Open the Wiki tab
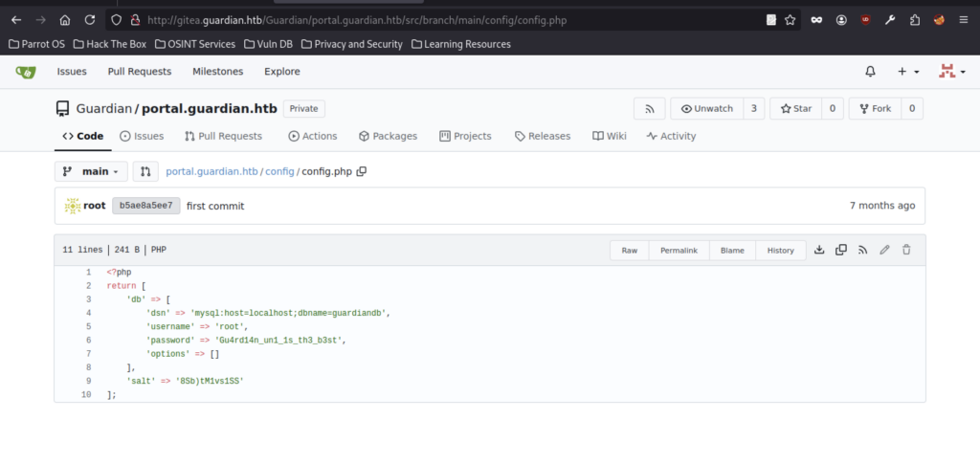This screenshot has width=980, height=464. [609, 137]
